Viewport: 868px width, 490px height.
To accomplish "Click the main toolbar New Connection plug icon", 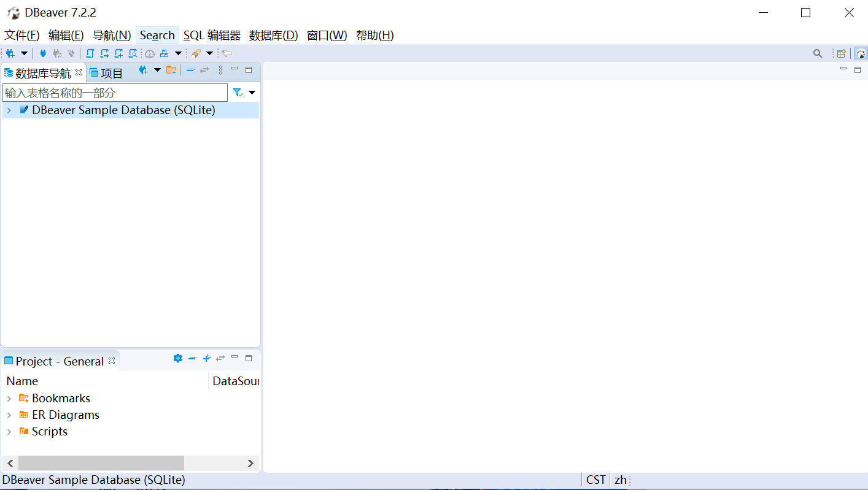I will pos(10,53).
